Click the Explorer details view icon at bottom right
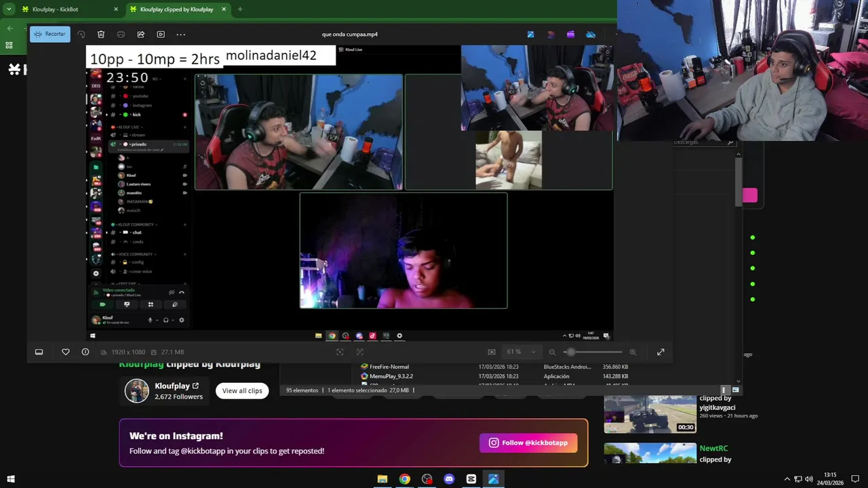Image resolution: width=868 pixels, height=488 pixels. click(724, 390)
